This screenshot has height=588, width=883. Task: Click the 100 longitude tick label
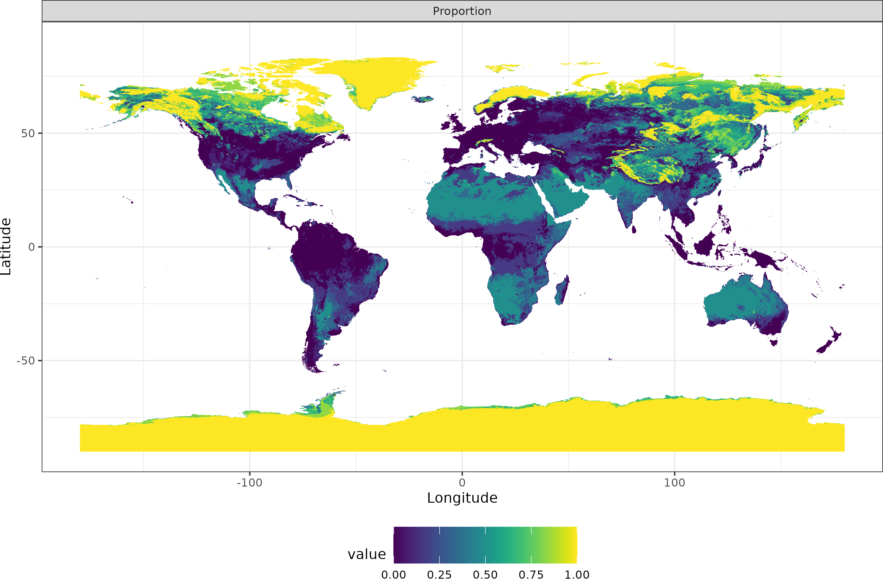(674, 482)
